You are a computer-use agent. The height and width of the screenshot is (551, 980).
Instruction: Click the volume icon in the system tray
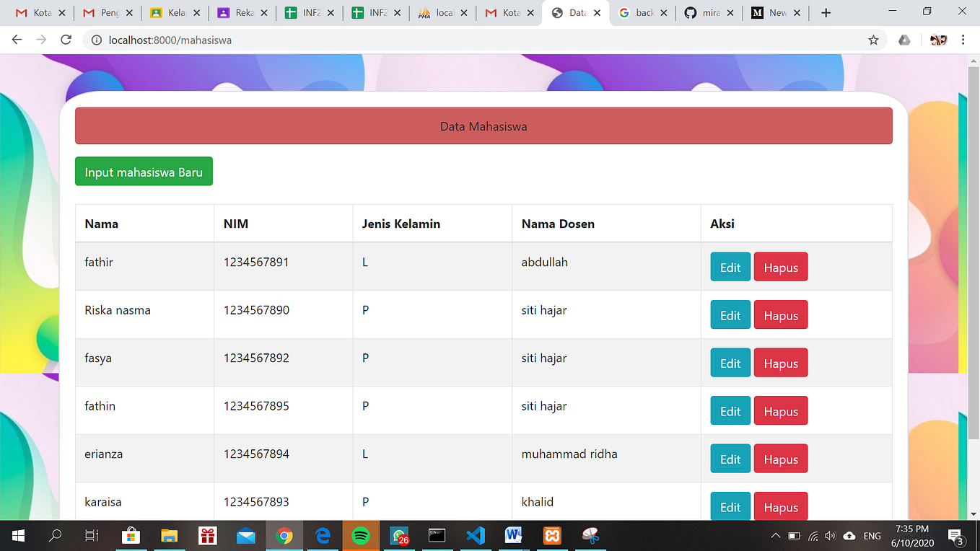click(x=830, y=536)
